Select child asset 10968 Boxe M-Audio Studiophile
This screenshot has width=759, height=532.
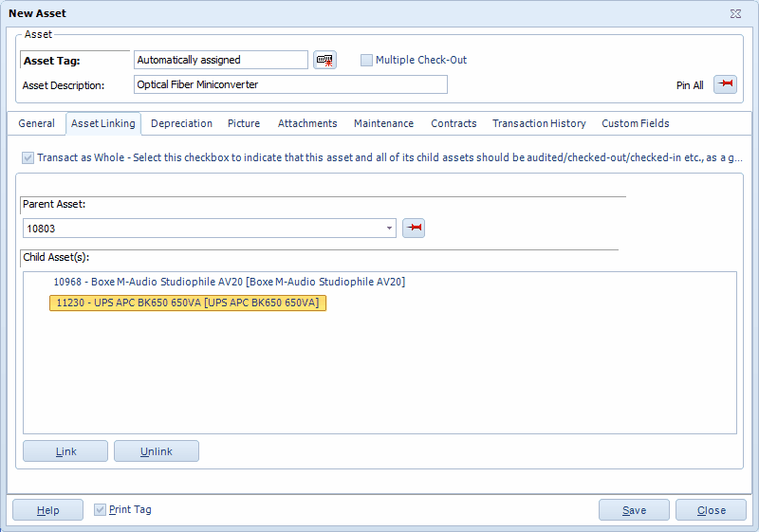point(229,282)
